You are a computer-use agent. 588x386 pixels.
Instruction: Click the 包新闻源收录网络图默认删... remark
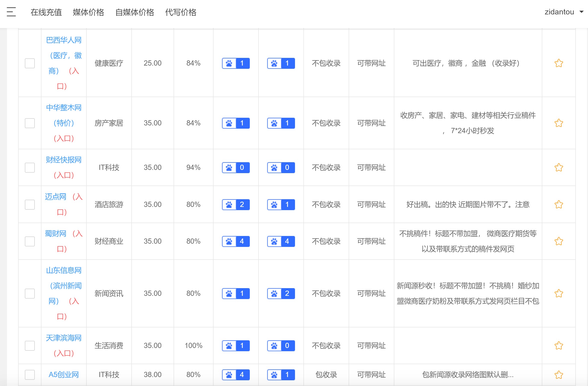coord(468,375)
